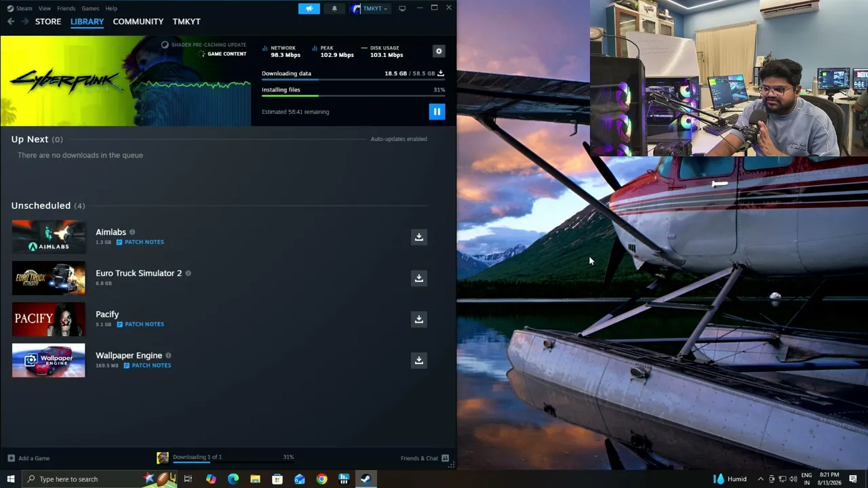Click info icon beside Euro Truck Simulator 2
The width and height of the screenshot is (868, 488).
[x=189, y=273]
